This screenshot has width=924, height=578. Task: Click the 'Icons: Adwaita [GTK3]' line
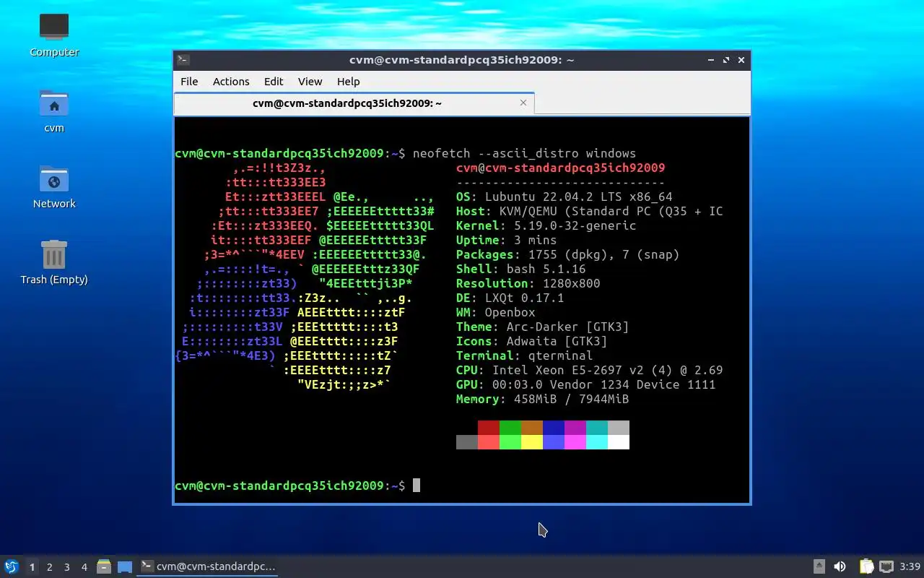[531, 341]
